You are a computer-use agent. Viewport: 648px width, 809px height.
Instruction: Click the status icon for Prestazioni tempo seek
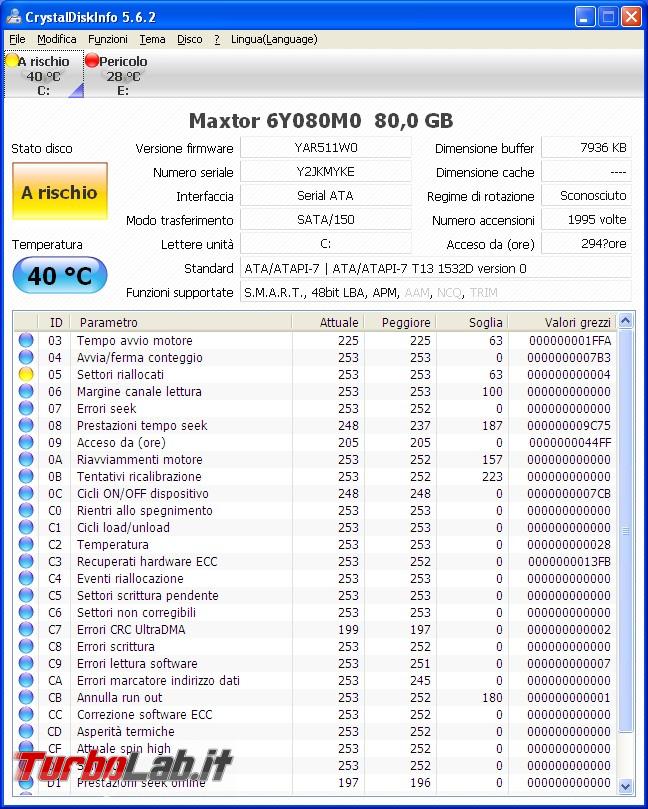tap(26, 425)
